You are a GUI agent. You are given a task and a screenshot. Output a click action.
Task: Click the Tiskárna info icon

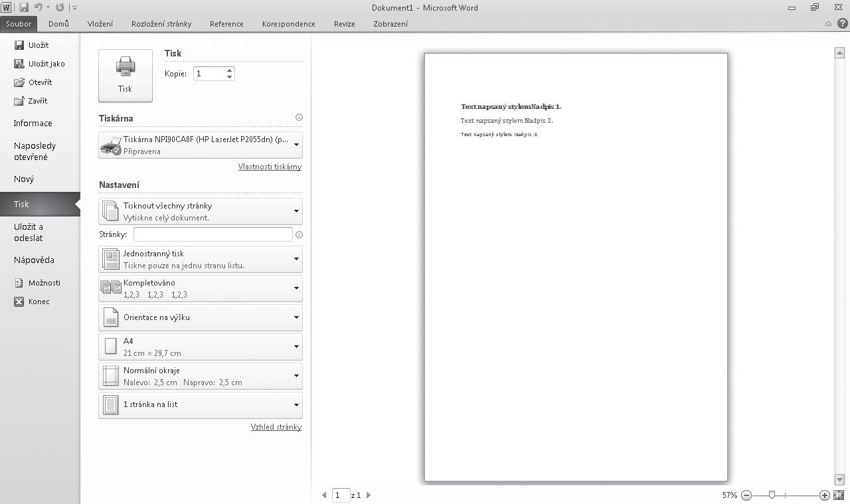tap(299, 118)
